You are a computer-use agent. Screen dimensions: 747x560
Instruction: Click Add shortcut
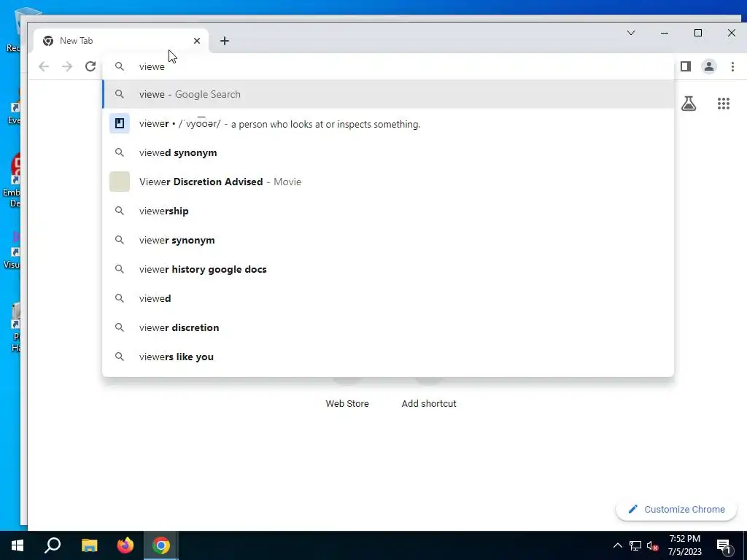coord(429,404)
